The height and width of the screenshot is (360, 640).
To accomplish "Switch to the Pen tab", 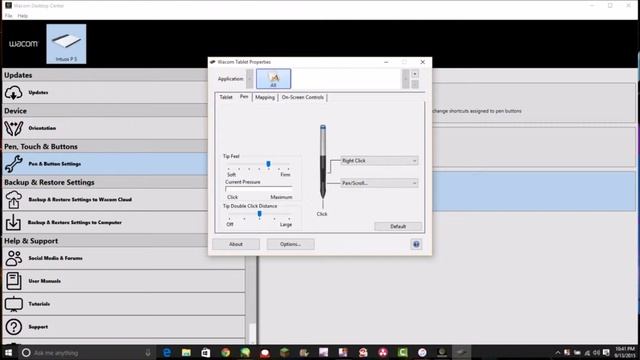I will [x=244, y=97].
